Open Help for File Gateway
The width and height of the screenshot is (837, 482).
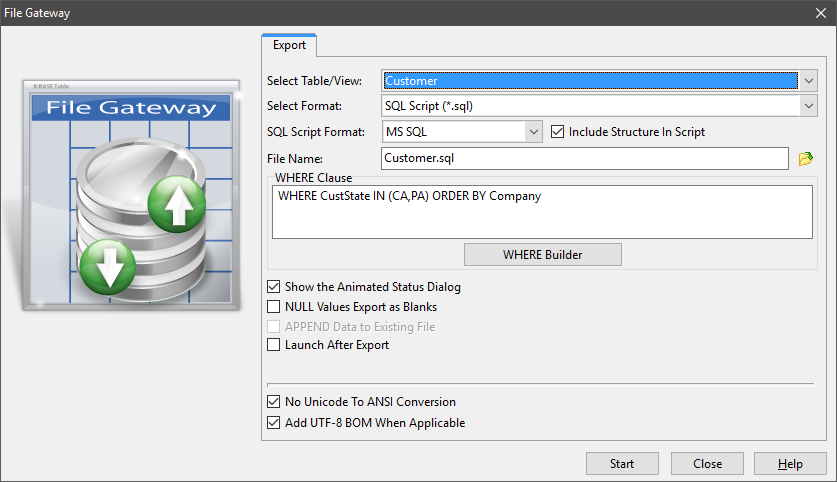[x=790, y=464]
